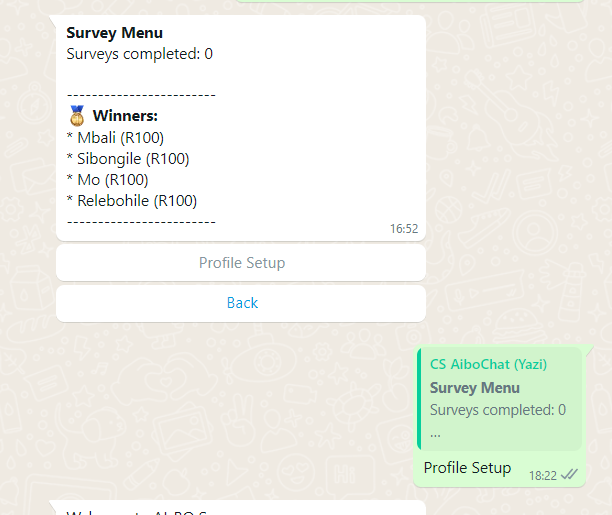Click the bold Winners: label
This screenshot has width=612, height=515.
[125, 116]
